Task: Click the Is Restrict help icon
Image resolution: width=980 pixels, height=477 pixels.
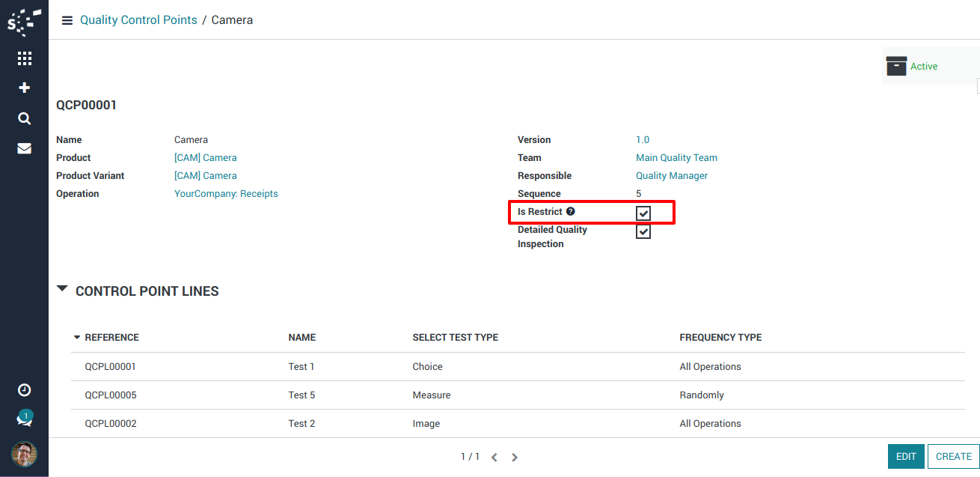Action: pos(571,212)
